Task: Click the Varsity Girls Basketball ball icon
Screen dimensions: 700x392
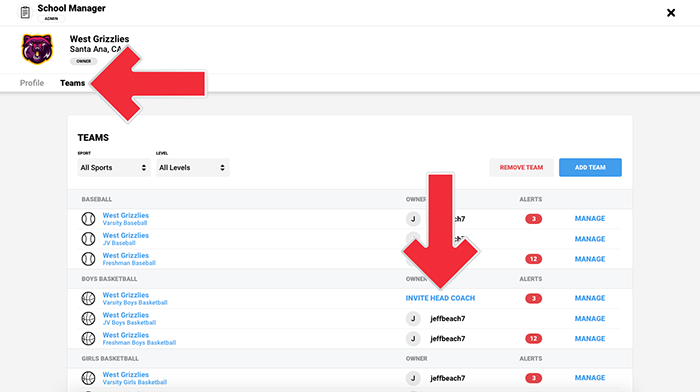Action: tap(88, 378)
